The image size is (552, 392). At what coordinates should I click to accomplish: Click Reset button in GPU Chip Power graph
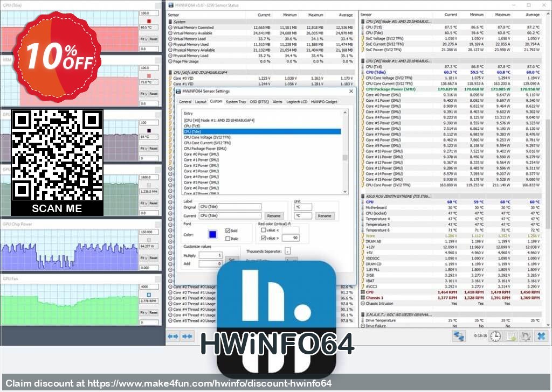point(154,258)
